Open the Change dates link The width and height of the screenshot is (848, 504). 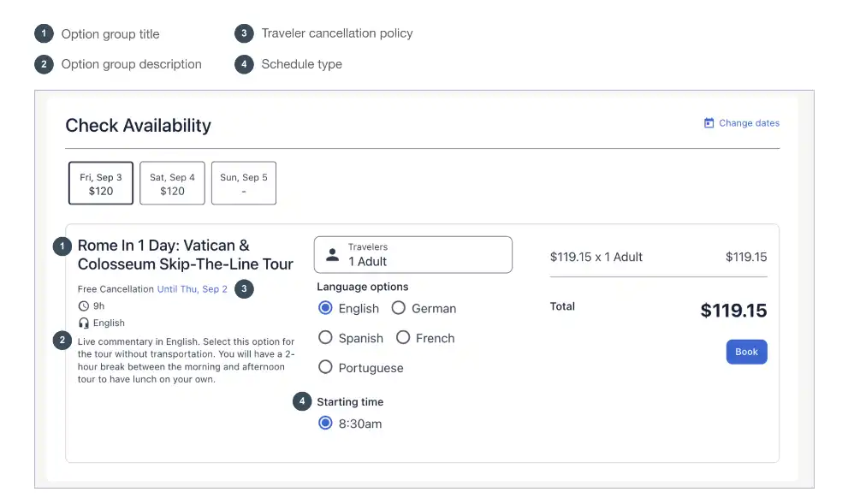coord(749,123)
